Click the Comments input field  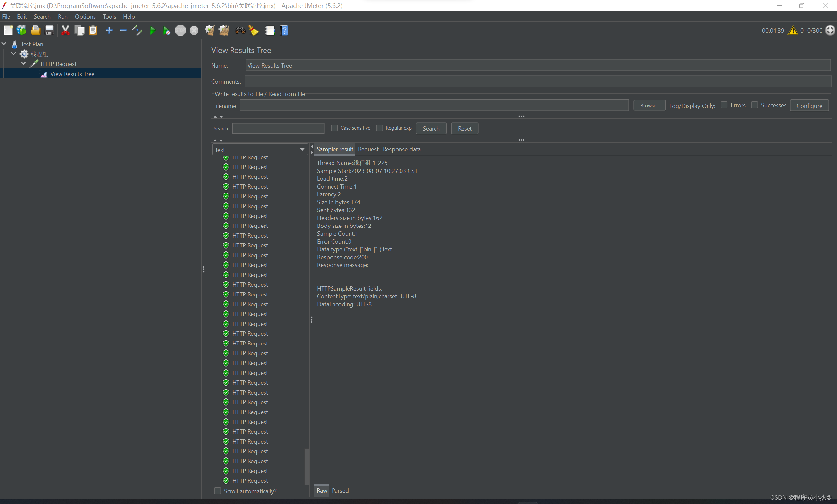point(538,81)
